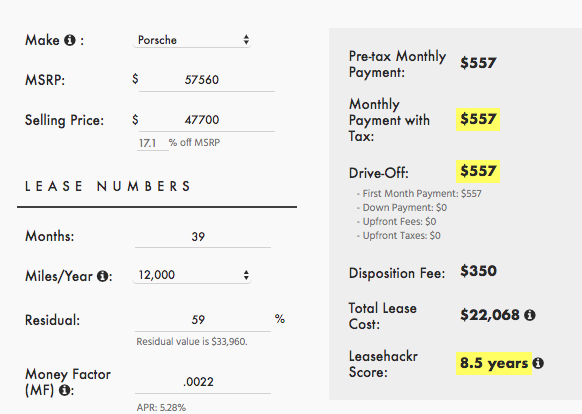Viewport: 582px width, 414px height.
Task: Click the Make dropdown stepper arrows
Action: 246,40
